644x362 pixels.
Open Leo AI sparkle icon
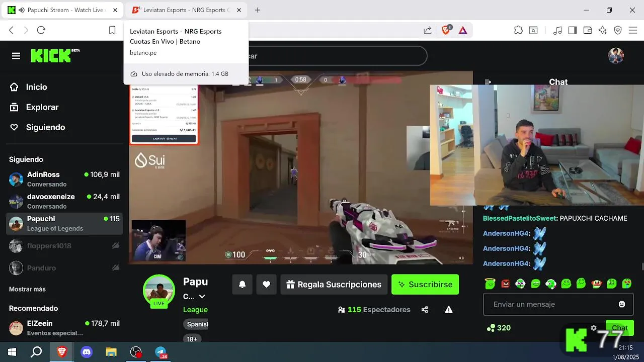pos(603,31)
